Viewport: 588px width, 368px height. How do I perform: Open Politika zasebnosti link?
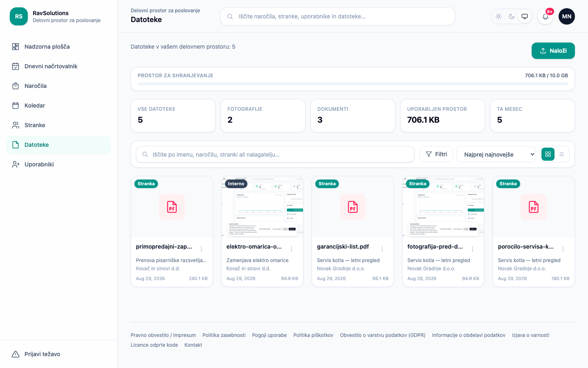click(224, 335)
